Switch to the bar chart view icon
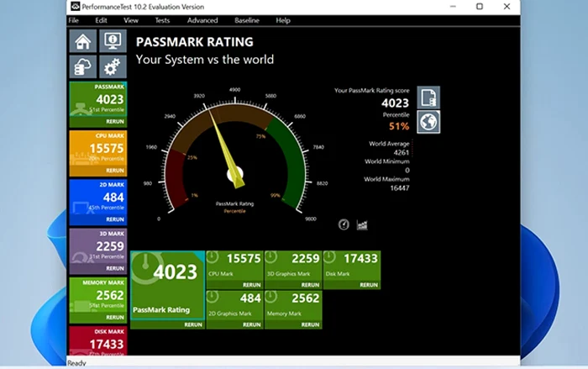The image size is (588, 369). point(362,225)
